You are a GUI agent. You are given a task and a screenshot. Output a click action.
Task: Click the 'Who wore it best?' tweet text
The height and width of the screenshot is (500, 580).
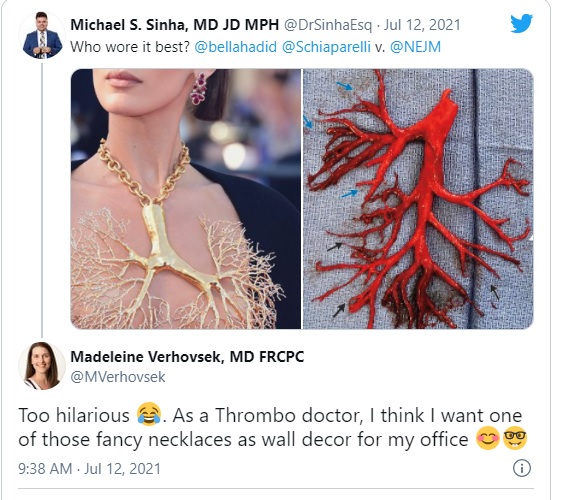(x=130, y=47)
